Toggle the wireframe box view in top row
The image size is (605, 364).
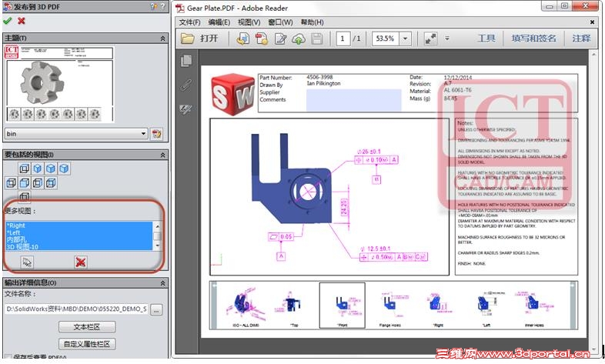pyautogui.click(x=25, y=169)
